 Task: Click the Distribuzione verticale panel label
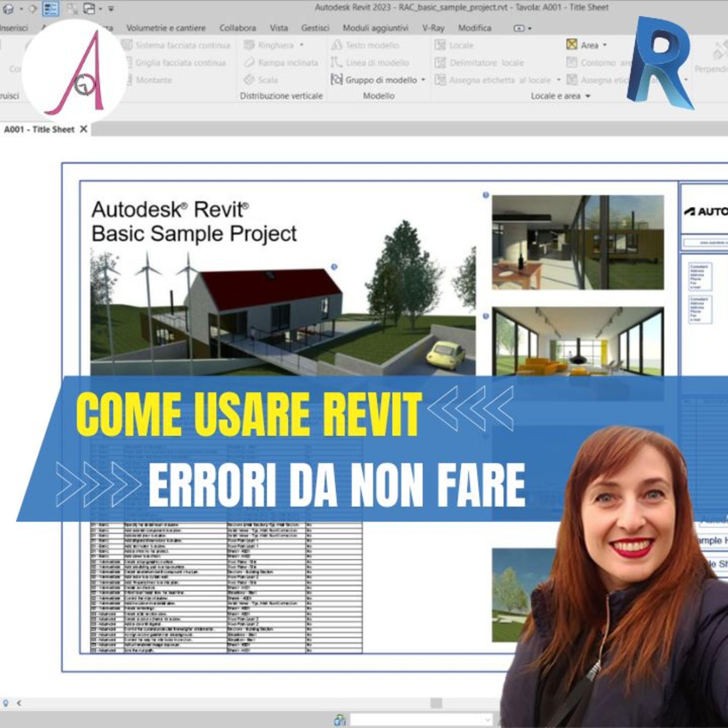[x=281, y=96]
